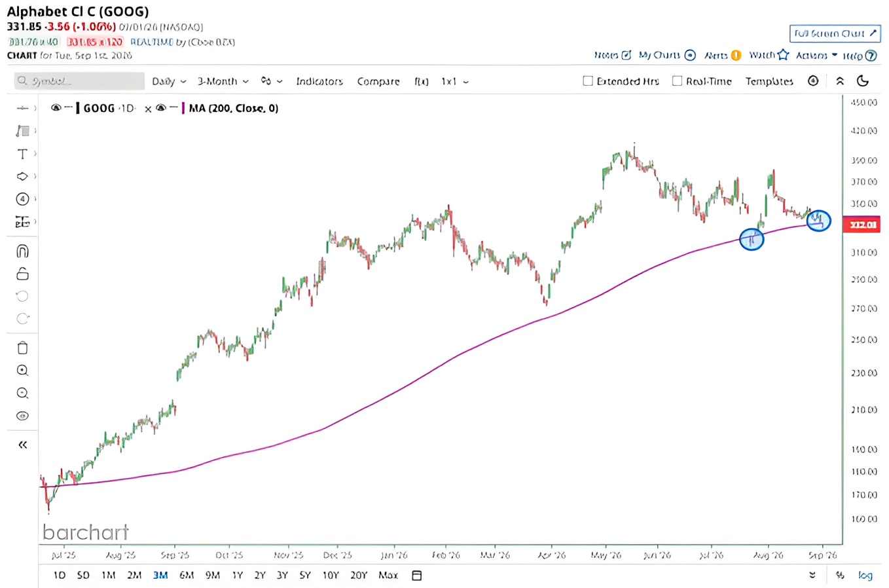This screenshot has width=889, height=588.
Task: Select the 3M range tab
Action: pos(160,576)
